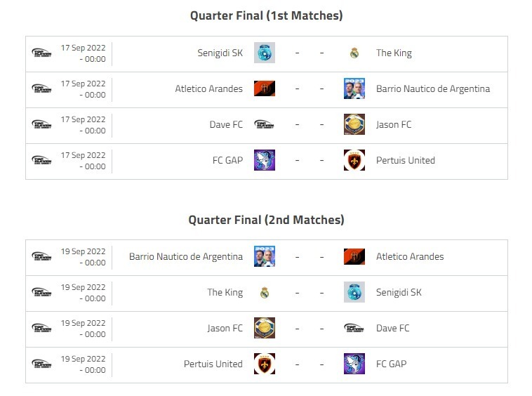This screenshot has height=396, width=532.
Task: Click Pertuis United crest in 1st Matches
Action: click(x=354, y=160)
